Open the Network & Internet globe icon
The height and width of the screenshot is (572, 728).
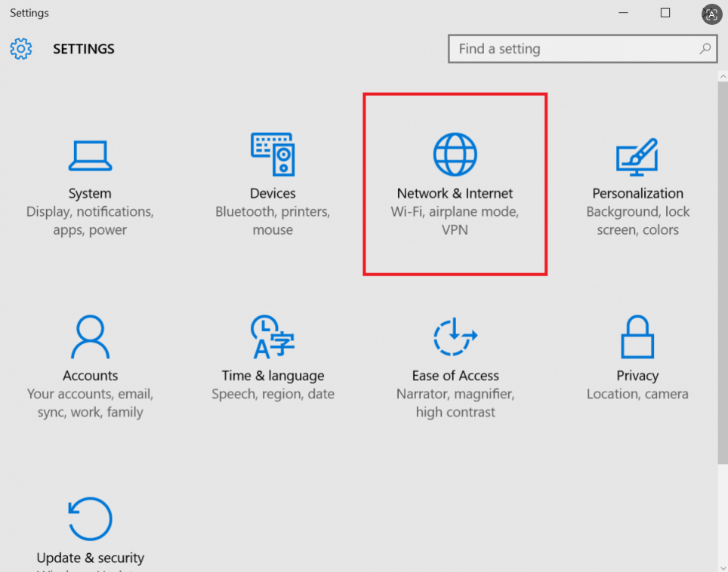(455, 154)
